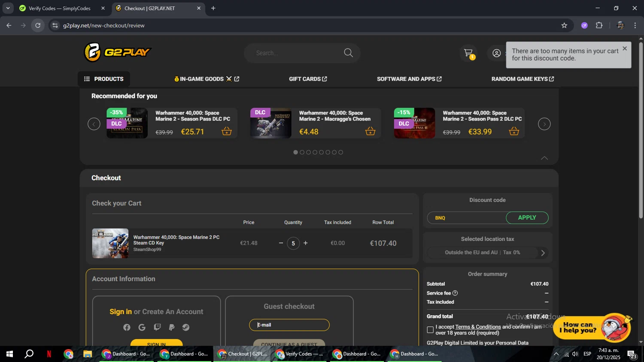Select second carousel pagination dot
The width and height of the screenshot is (644, 362).
pos(302,152)
